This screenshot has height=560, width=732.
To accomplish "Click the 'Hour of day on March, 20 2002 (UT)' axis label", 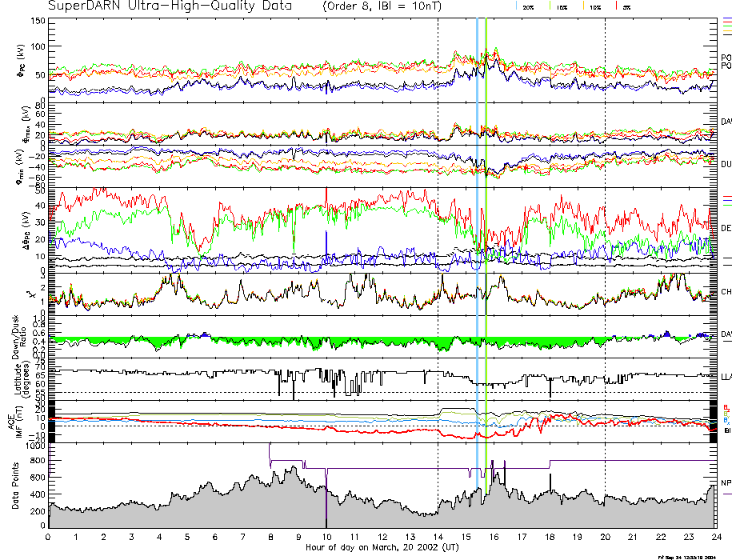I will coord(381,548).
